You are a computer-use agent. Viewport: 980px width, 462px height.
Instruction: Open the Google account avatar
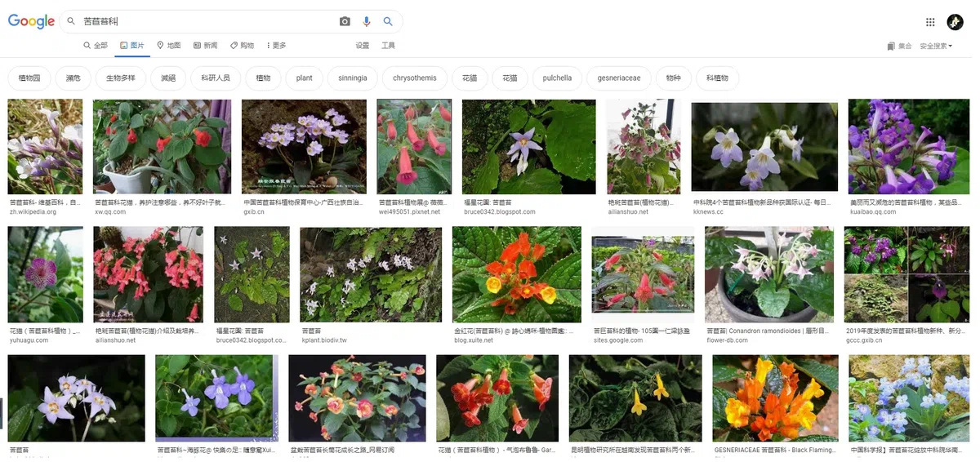955,22
